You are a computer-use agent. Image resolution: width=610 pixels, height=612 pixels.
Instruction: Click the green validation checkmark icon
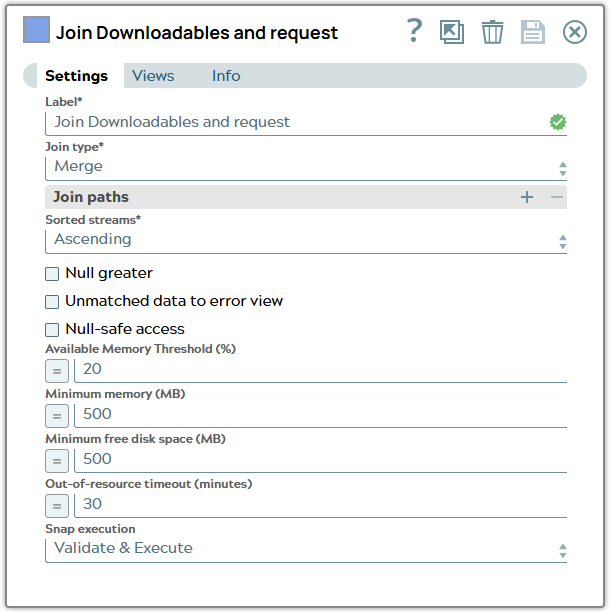coord(558,122)
